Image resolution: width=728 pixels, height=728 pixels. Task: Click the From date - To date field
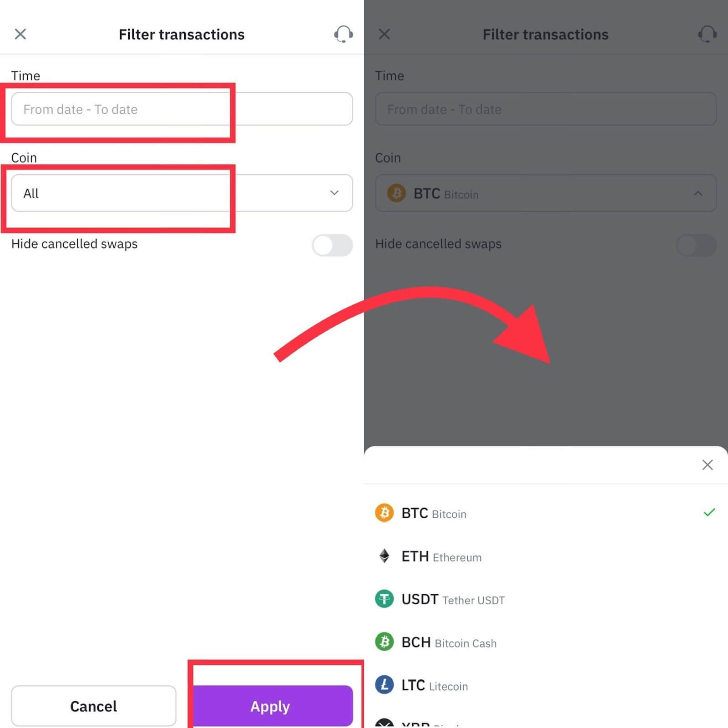point(182,109)
